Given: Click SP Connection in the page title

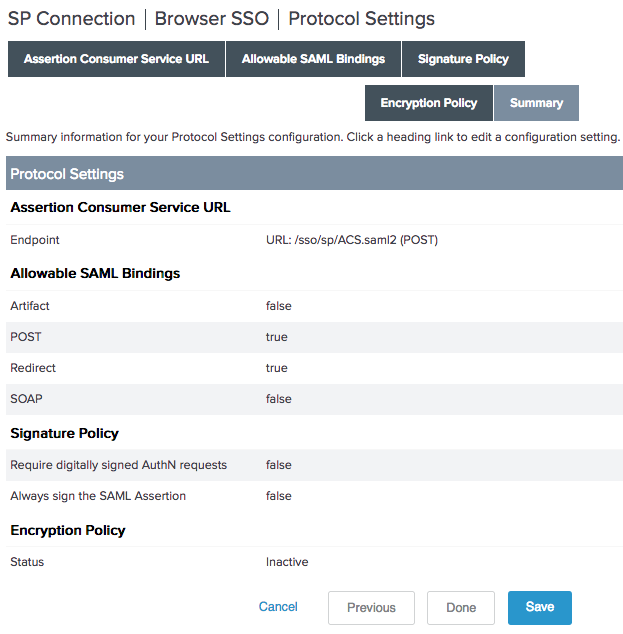Looking at the screenshot, I should [x=71, y=19].
